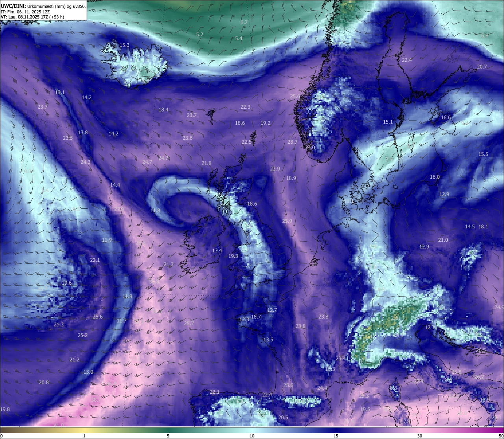
Task: Select the VT: Lau. 08.11.2025 17Z (+53 h) line
Action: coord(32,17)
